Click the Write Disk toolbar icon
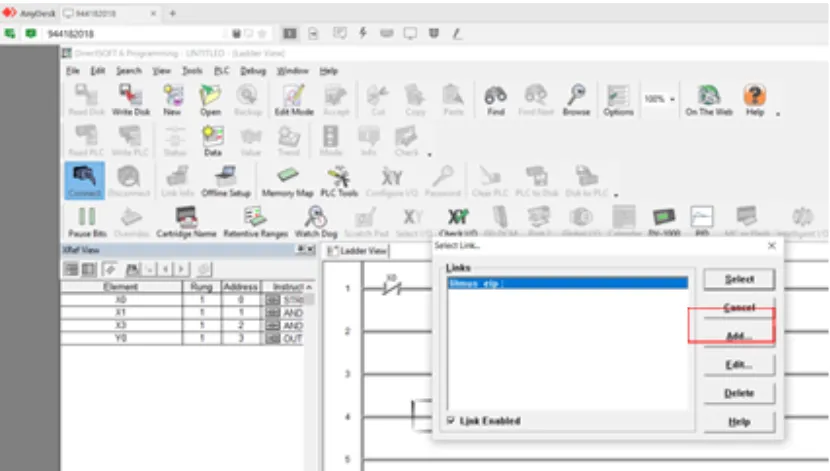 [x=131, y=99]
